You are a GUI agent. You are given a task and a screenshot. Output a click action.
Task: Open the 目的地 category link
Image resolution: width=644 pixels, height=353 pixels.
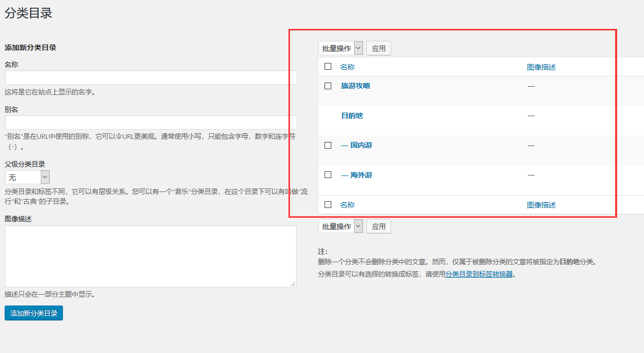tap(352, 116)
